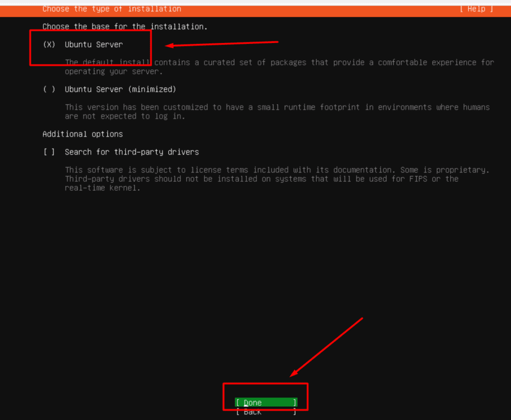Select the Ubuntu Server (minimized) radio button
The width and height of the screenshot is (511, 420).
49,89
